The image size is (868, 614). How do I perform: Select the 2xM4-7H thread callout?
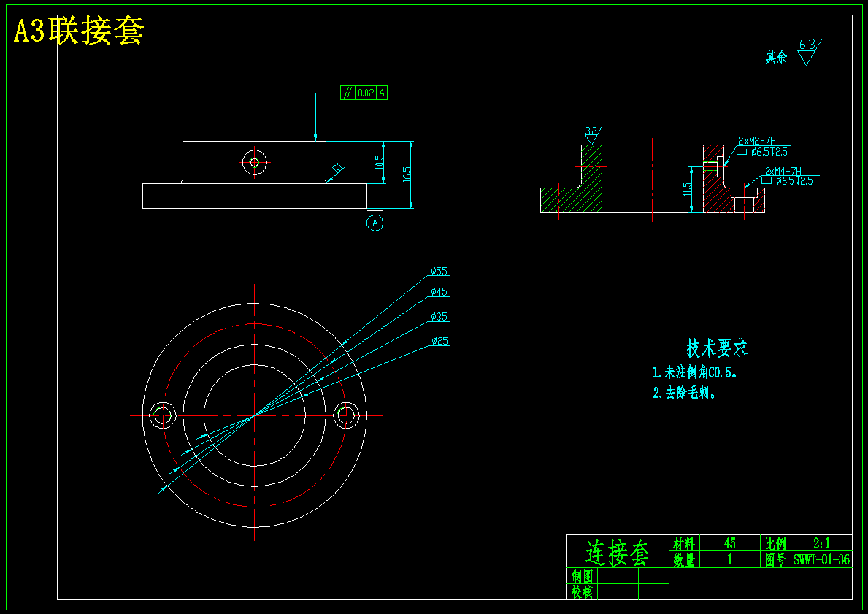click(783, 172)
